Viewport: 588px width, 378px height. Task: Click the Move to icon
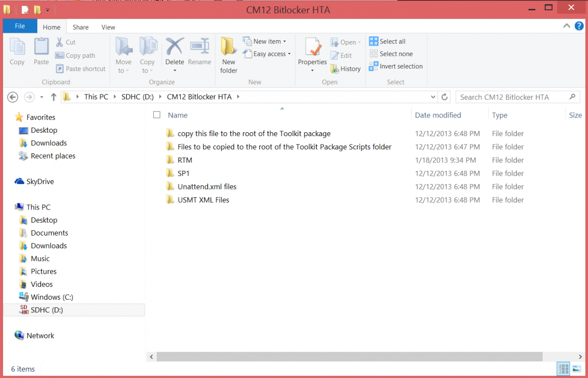point(123,47)
